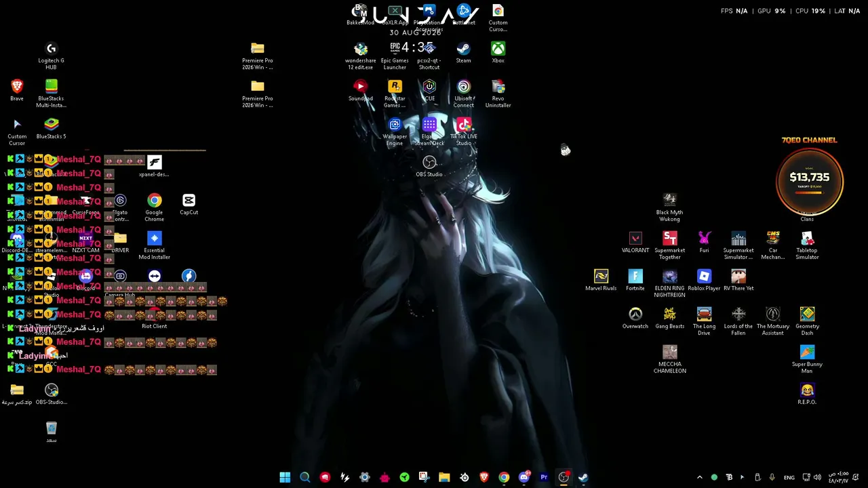This screenshot has width=868, height=488.
Task: Select the RV There Yet game icon
Action: point(738,280)
